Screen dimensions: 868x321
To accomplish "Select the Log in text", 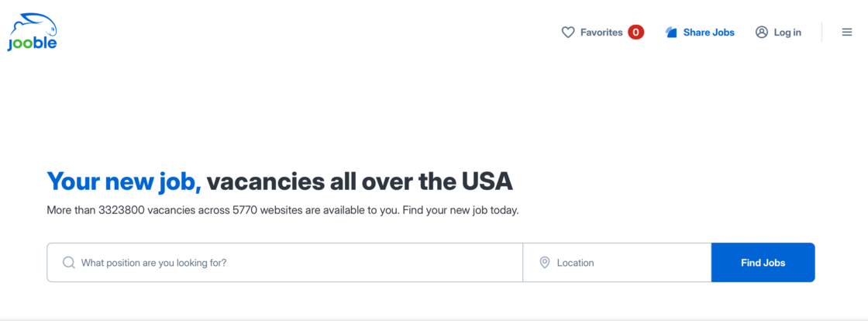I will [x=787, y=33].
